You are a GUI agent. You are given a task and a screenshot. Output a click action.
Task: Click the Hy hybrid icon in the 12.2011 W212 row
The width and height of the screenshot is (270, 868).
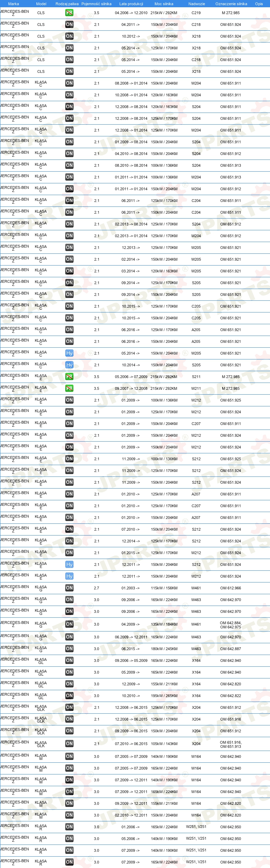click(69, 576)
